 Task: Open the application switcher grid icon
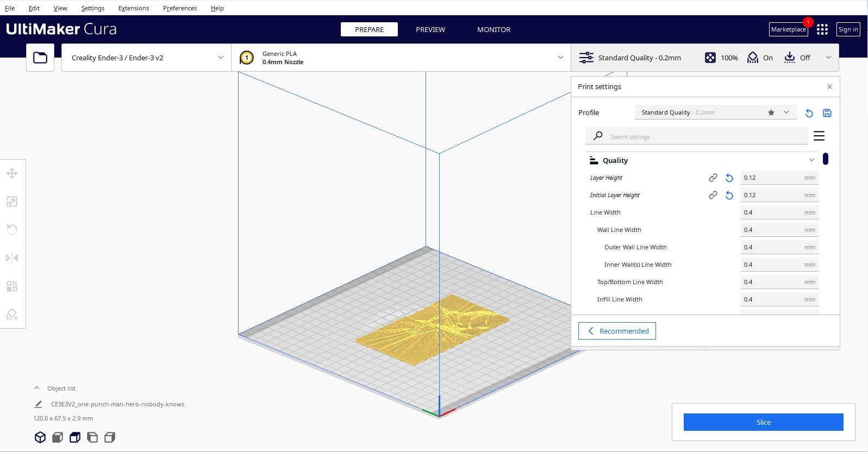(822, 29)
